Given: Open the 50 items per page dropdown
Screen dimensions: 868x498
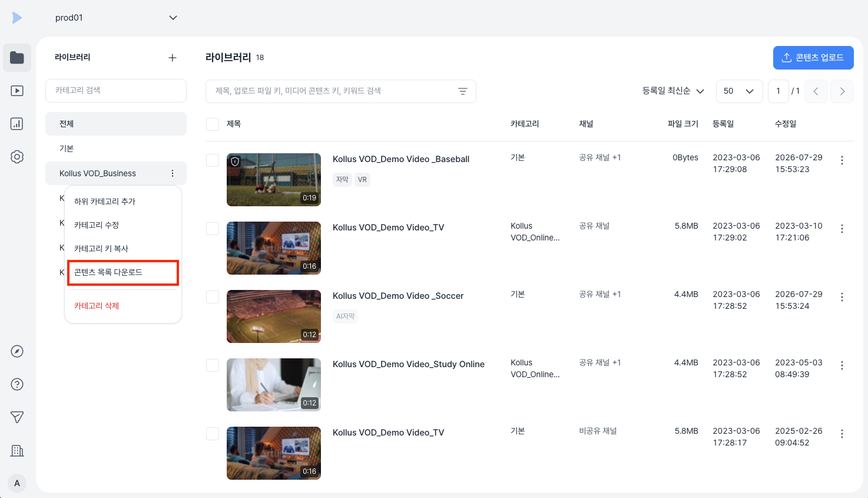Looking at the screenshot, I should click(x=739, y=91).
